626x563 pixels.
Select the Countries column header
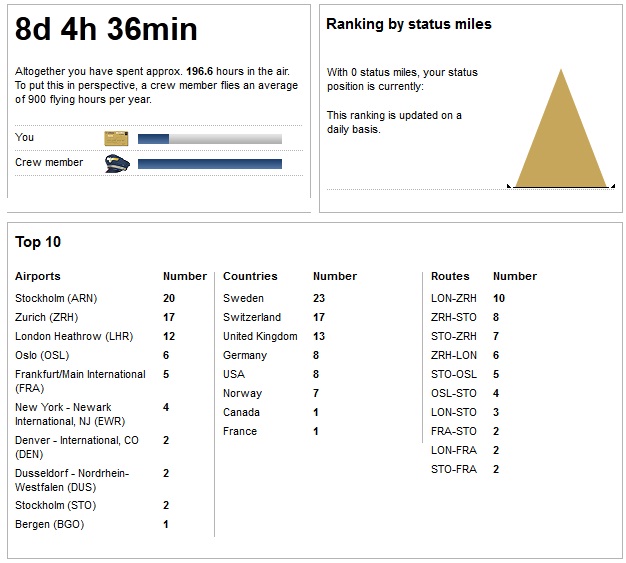(x=250, y=276)
